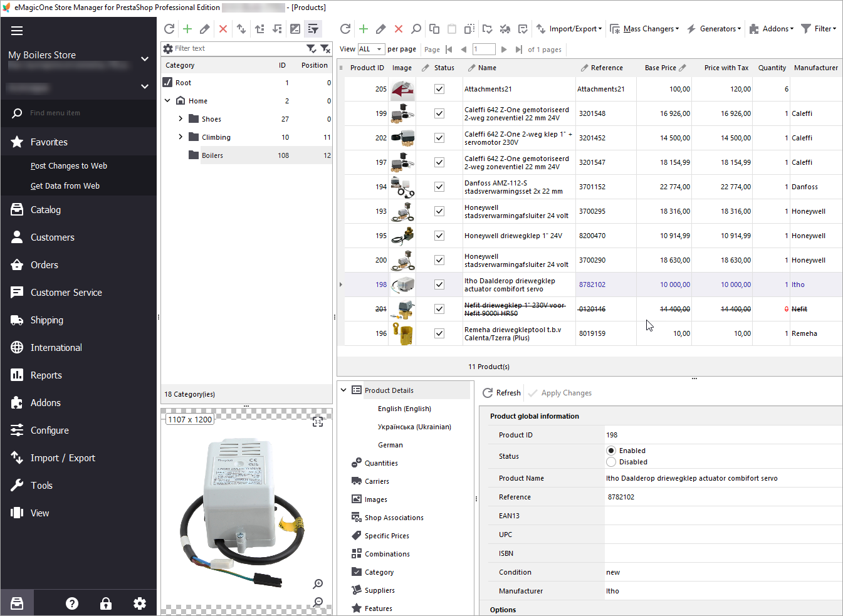843x616 pixels.
Task: Open the Filter toolbar dropdown
Action: [x=819, y=29]
